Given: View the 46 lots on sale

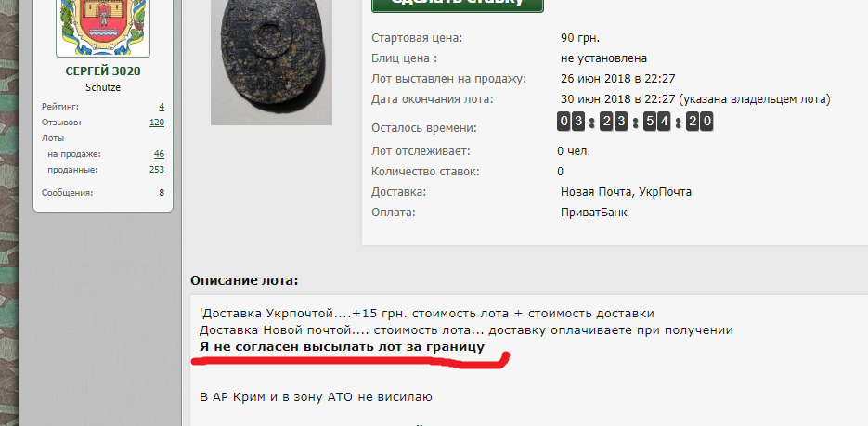Looking at the screenshot, I should coord(159,154).
